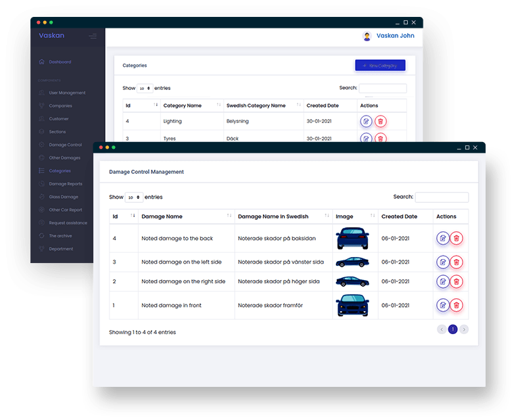The height and width of the screenshot is (420, 514).
Task: Click the New Category button
Action: pyautogui.click(x=380, y=66)
